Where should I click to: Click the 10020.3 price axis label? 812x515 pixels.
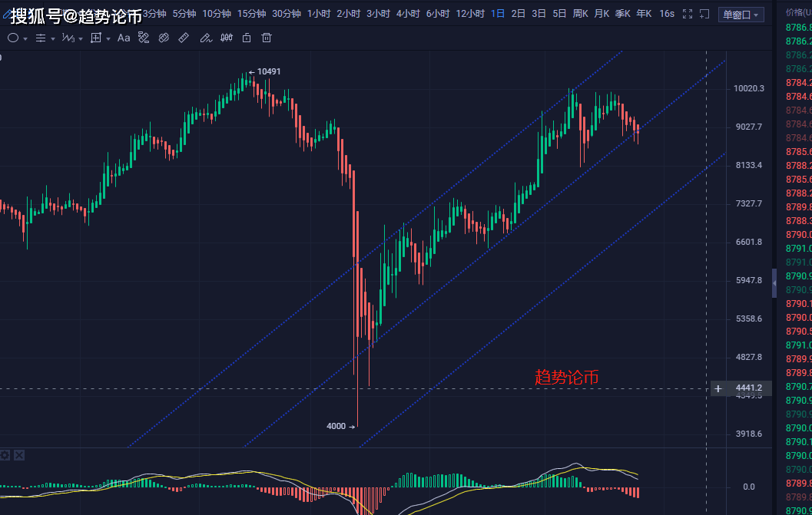click(x=749, y=88)
